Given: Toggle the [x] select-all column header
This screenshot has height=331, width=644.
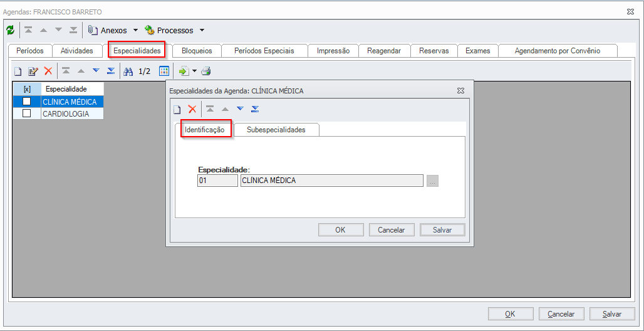Looking at the screenshot, I should coord(27,89).
